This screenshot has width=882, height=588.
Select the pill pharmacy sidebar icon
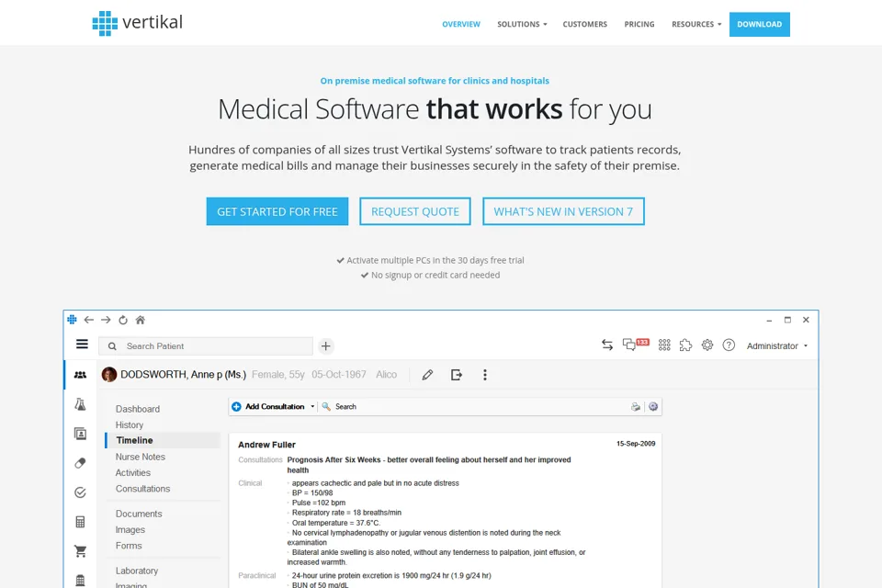[81, 462]
